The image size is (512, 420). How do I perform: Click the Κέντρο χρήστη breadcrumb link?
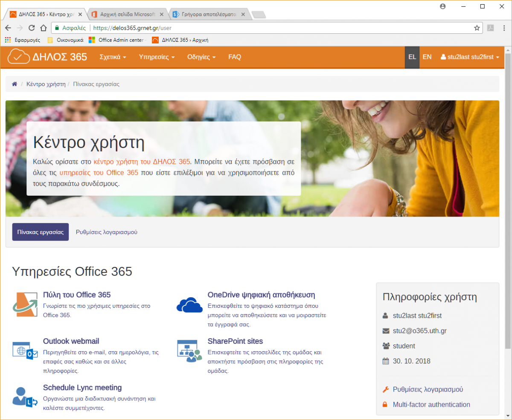point(46,84)
